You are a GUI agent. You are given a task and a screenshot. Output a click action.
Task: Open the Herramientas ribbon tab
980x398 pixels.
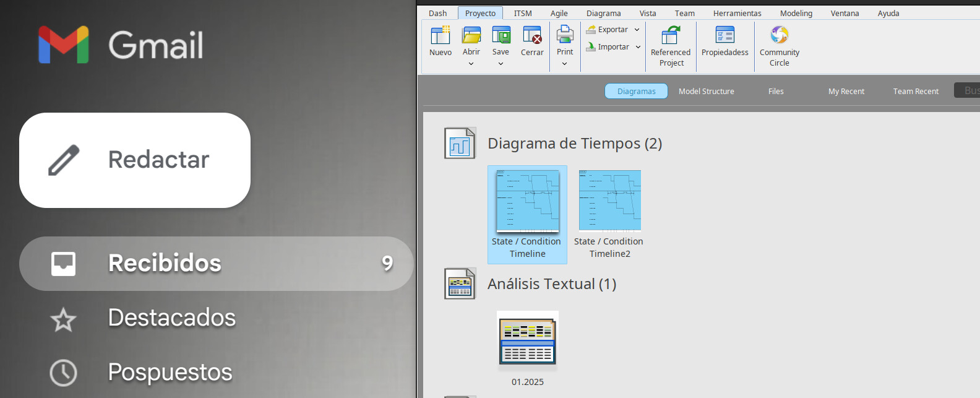pyautogui.click(x=737, y=13)
